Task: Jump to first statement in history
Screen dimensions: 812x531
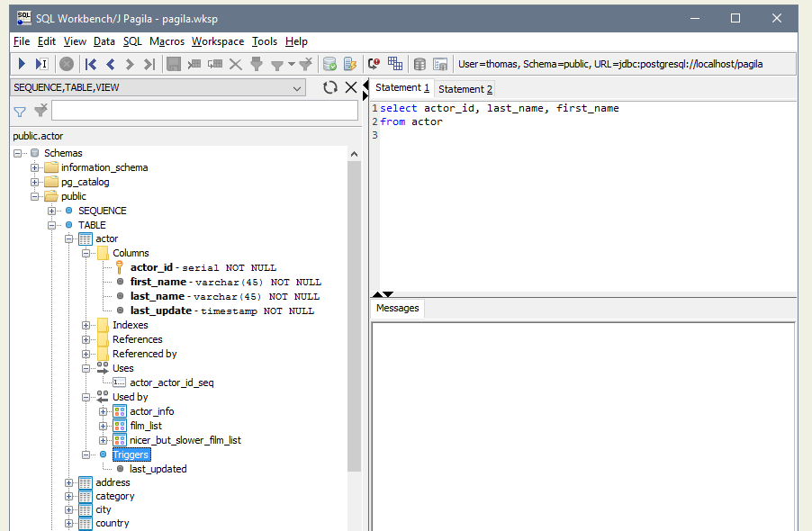Action: pyautogui.click(x=91, y=64)
